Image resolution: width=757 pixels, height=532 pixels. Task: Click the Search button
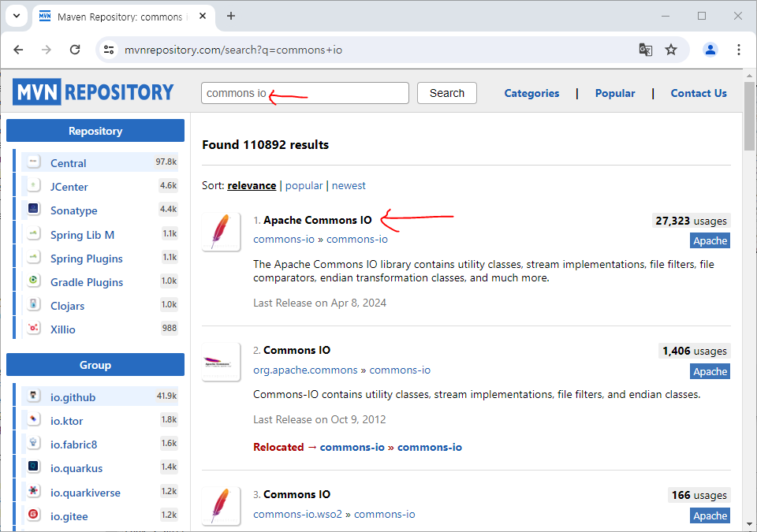tap(446, 93)
